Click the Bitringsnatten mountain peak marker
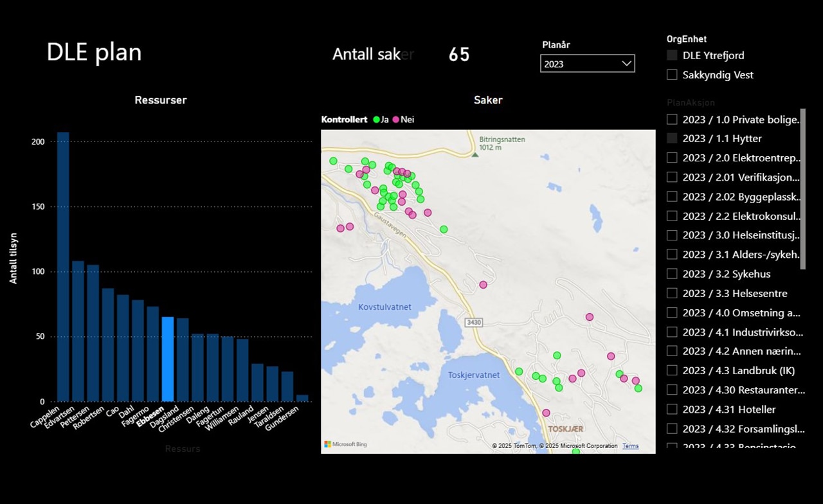The image size is (823, 504). [475, 154]
